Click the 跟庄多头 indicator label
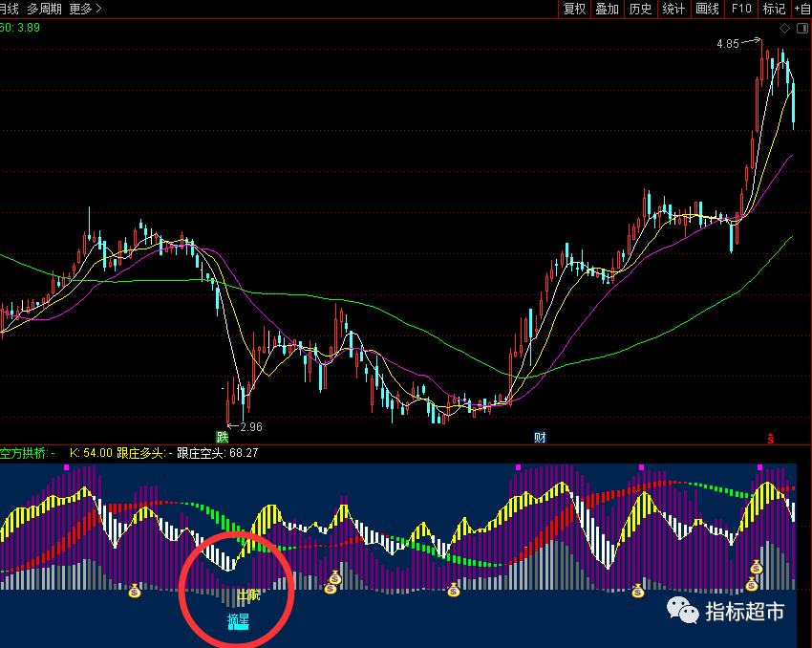The image size is (812, 648). click(144, 453)
